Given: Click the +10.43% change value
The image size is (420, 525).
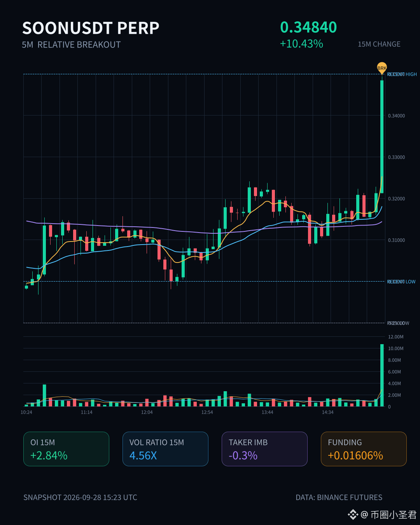Looking at the screenshot, I should 301,44.
